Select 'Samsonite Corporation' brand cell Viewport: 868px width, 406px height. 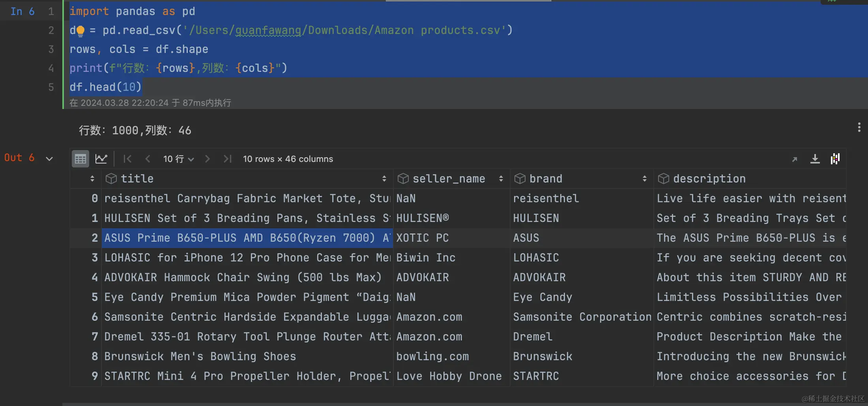coord(582,317)
